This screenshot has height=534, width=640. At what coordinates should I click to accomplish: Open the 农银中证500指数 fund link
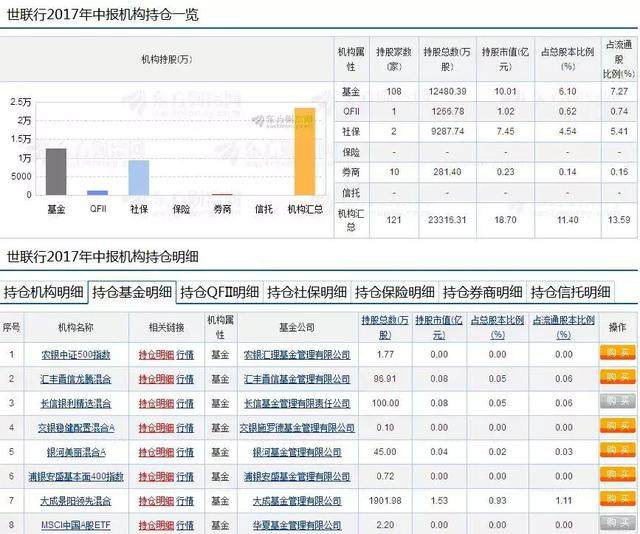coord(76,354)
